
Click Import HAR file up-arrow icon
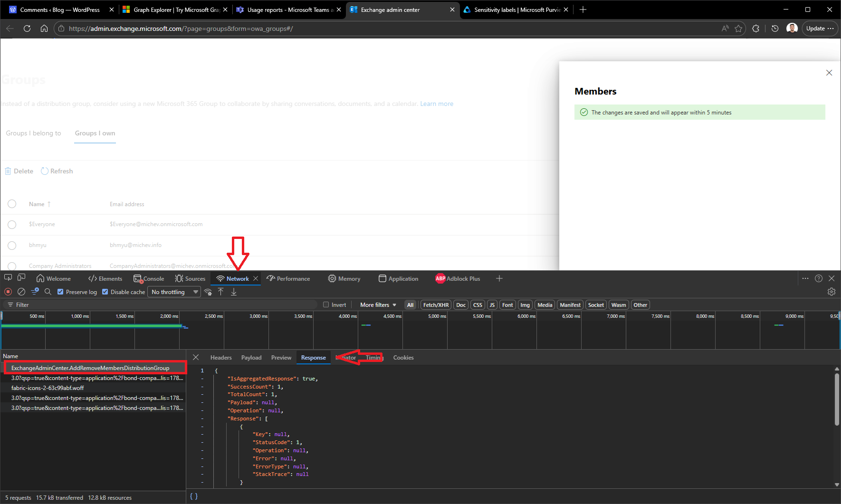click(221, 292)
